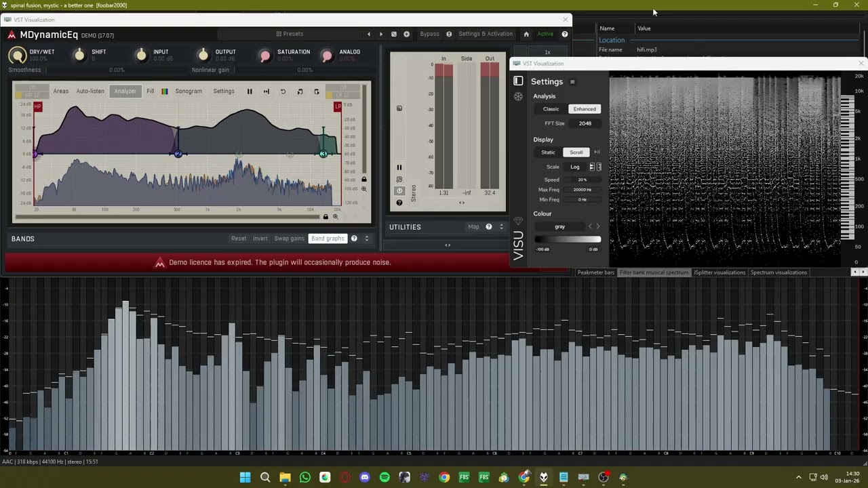This screenshot has width=868, height=488.
Task: Open Discord from the taskbar
Action: pos(365,477)
